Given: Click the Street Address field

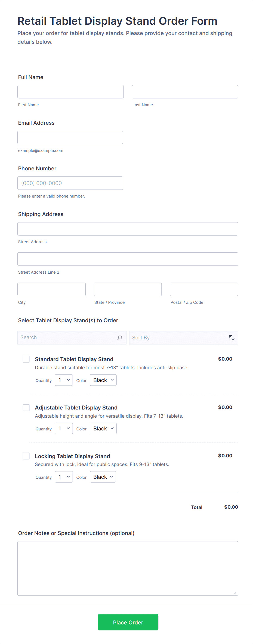Looking at the screenshot, I should pyautogui.click(x=128, y=229).
